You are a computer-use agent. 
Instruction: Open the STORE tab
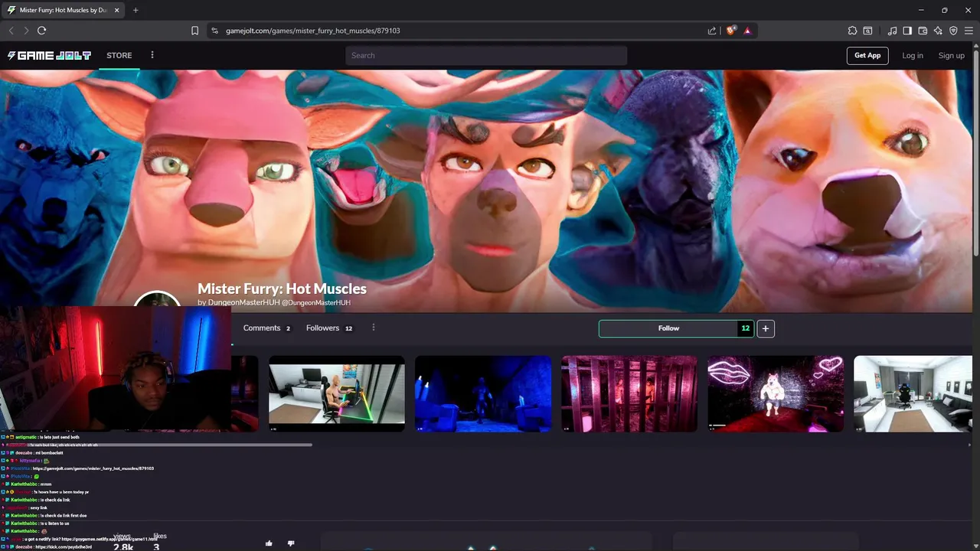(119, 55)
